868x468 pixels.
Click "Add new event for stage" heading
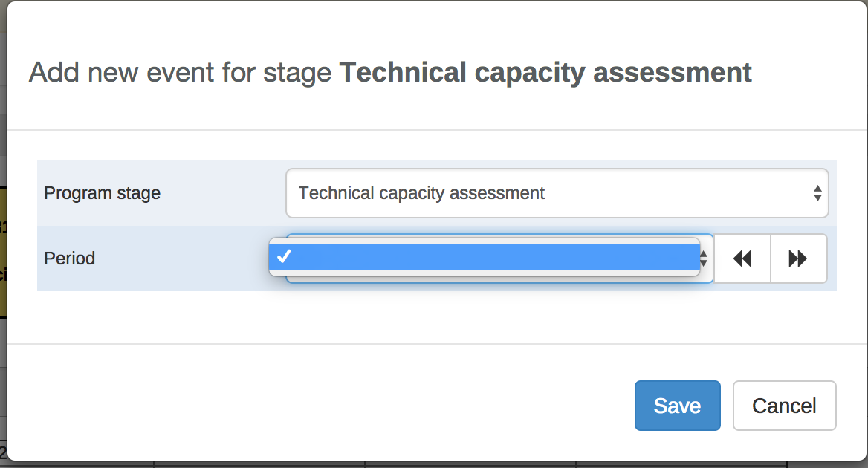(180, 73)
